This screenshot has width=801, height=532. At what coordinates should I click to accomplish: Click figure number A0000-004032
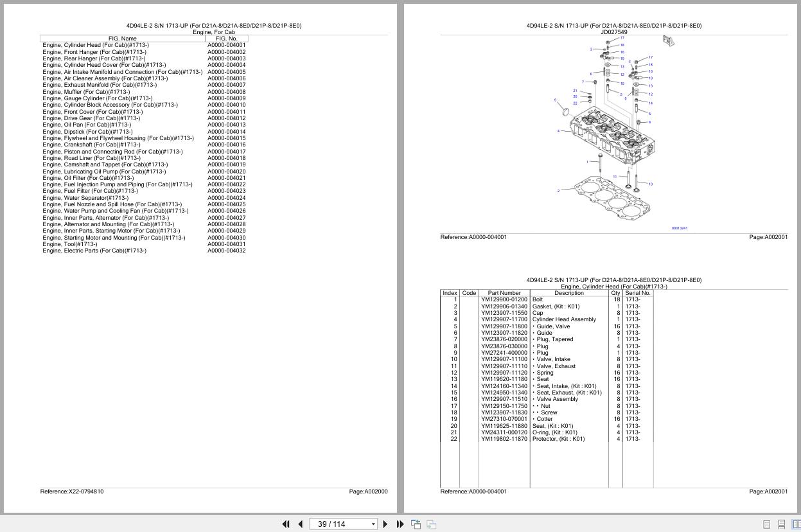tap(226, 251)
